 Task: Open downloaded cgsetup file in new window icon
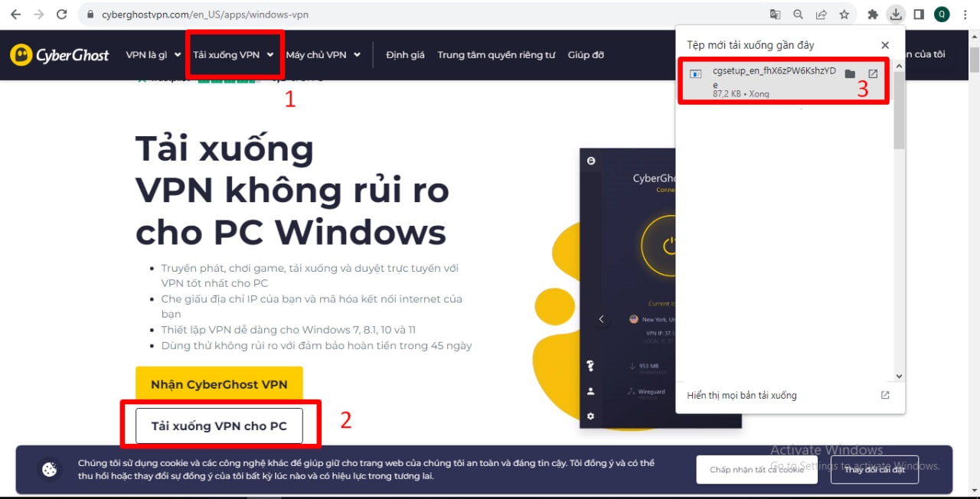pos(873,74)
